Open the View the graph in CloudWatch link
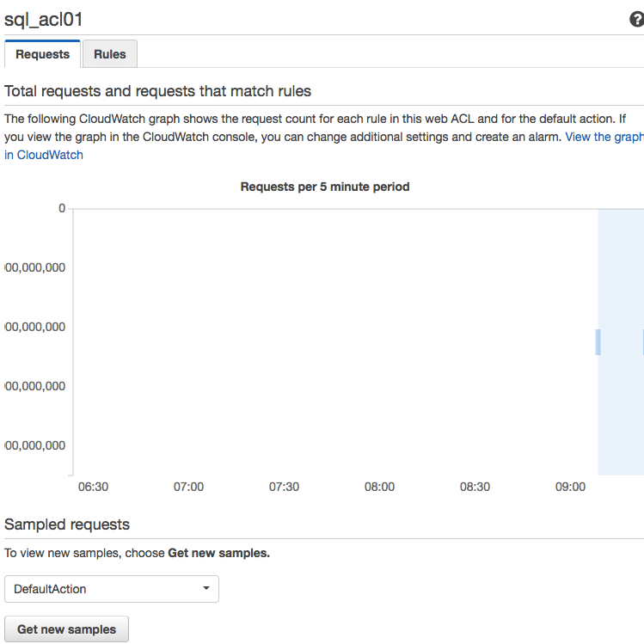 tap(603, 137)
